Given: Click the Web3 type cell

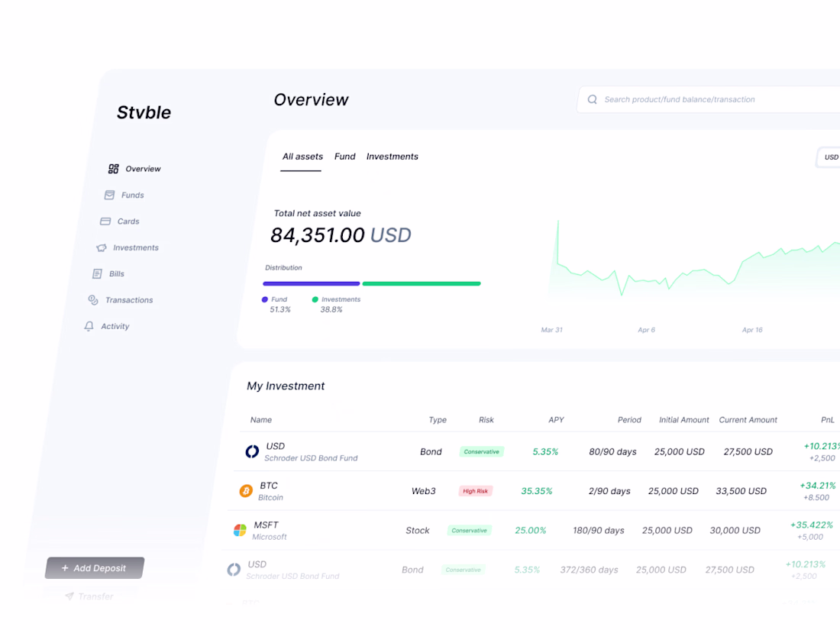Looking at the screenshot, I should (424, 491).
